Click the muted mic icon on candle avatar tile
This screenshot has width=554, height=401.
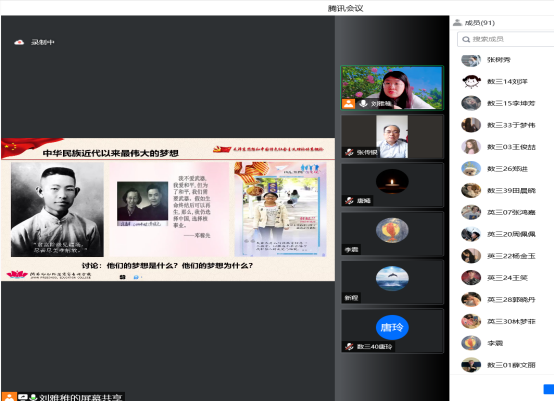(x=349, y=201)
